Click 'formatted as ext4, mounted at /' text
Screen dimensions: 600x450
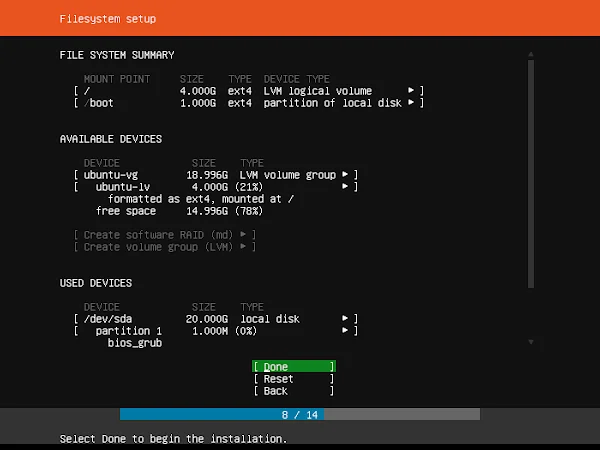[201, 199]
